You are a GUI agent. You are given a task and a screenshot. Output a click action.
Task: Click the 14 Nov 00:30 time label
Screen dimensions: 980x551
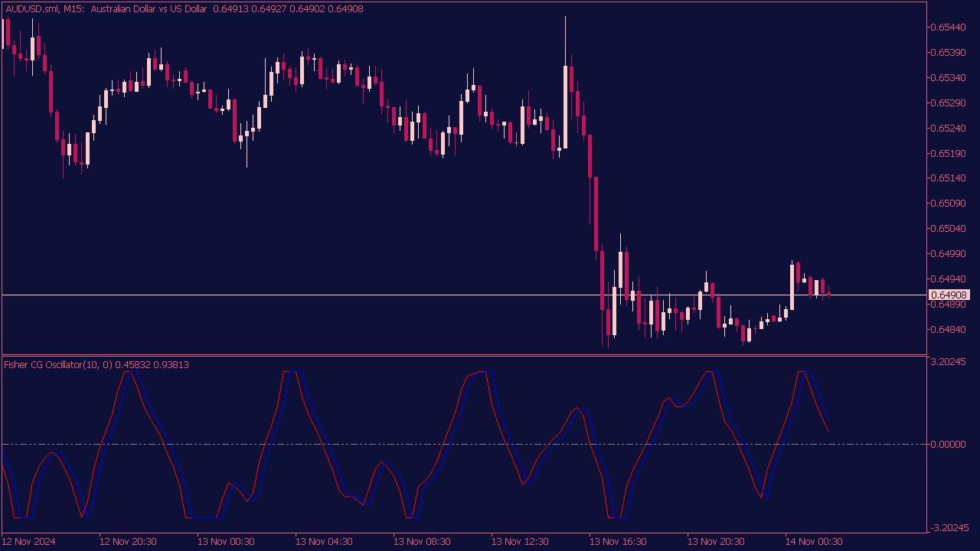coord(814,541)
